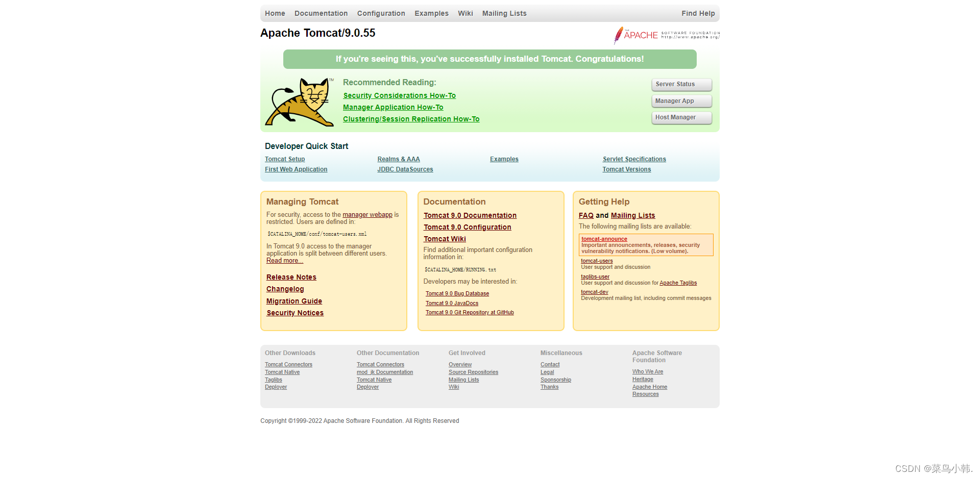Open the Legal link
The image size is (980, 478).
click(x=547, y=372)
